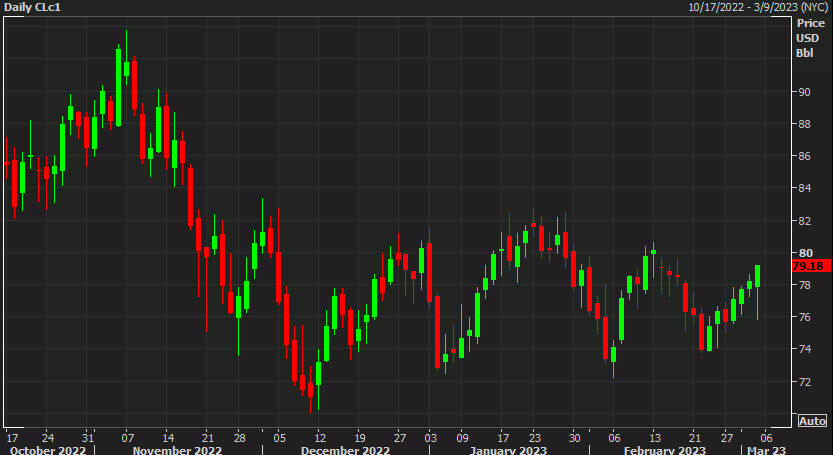833x455 pixels.
Task: Click the 03 date tick in January
Action: tap(430, 439)
